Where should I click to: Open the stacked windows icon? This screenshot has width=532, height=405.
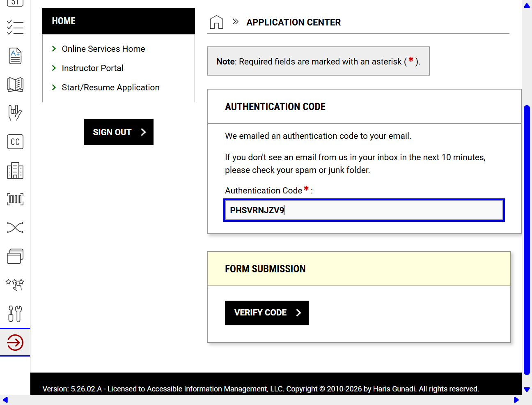[x=15, y=256]
